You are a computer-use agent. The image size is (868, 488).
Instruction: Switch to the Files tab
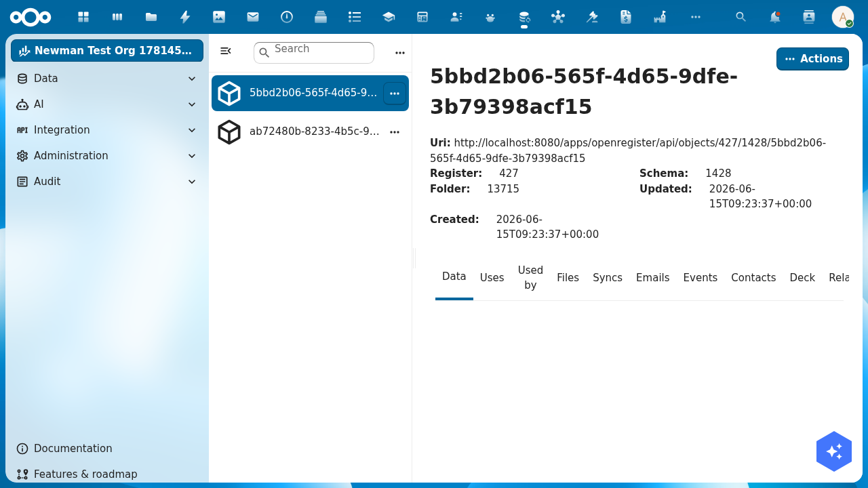tap(568, 278)
